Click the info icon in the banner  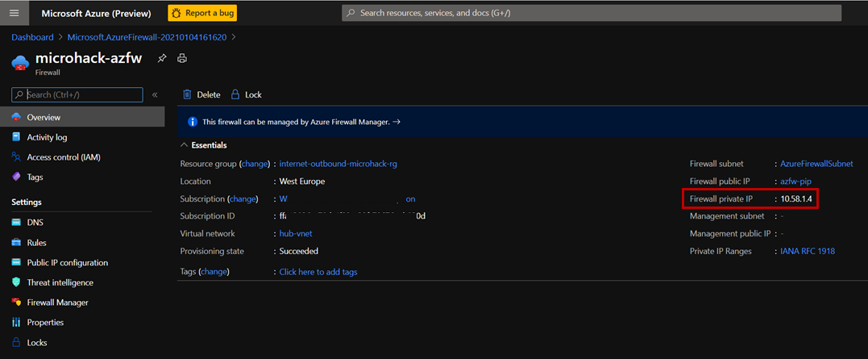193,122
